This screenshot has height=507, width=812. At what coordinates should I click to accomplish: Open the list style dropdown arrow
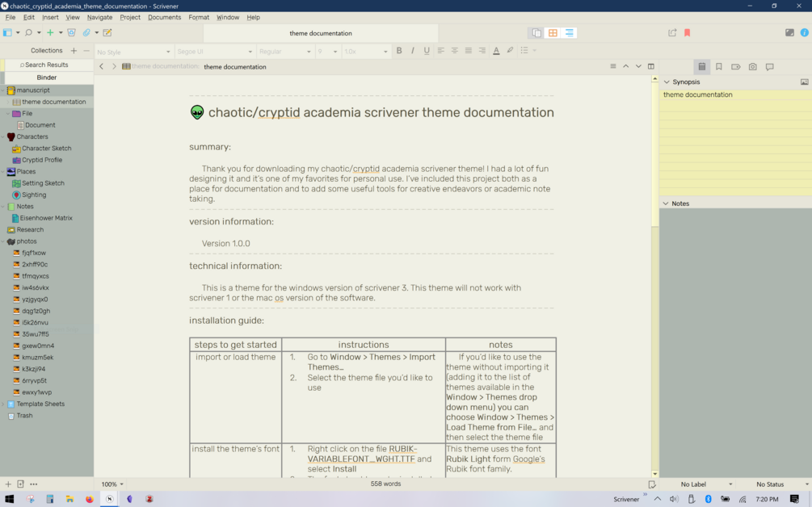point(534,51)
